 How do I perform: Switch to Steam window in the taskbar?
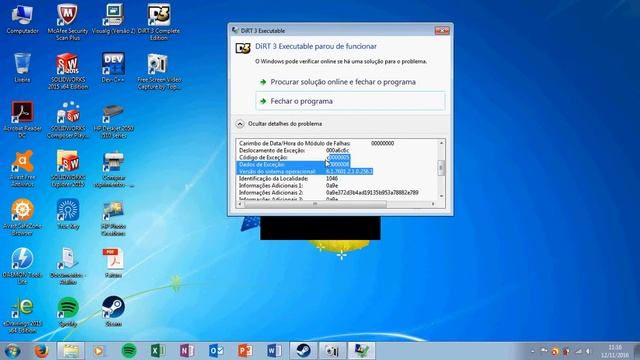coord(303,351)
